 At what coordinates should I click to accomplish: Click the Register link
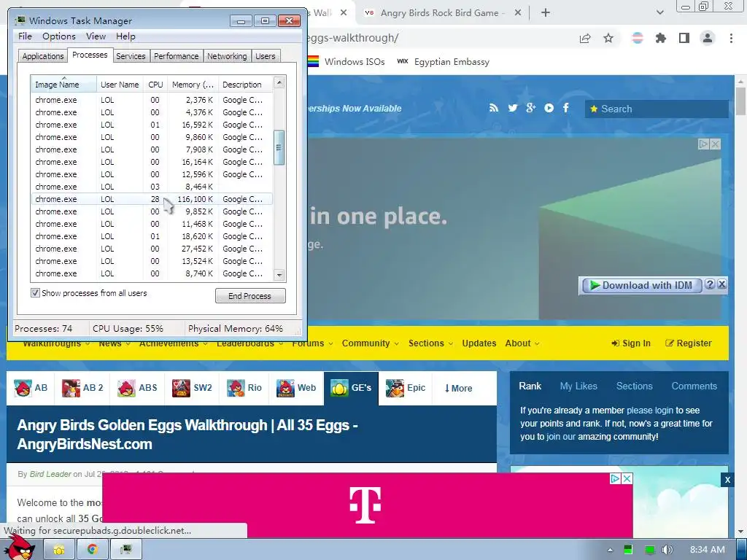pyautogui.click(x=689, y=343)
